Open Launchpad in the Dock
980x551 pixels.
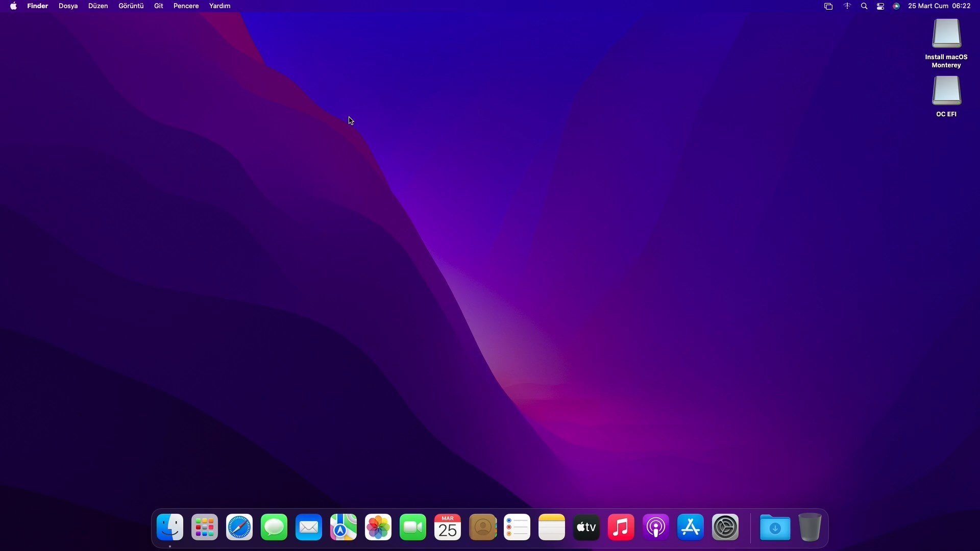pyautogui.click(x=205, y=528)
